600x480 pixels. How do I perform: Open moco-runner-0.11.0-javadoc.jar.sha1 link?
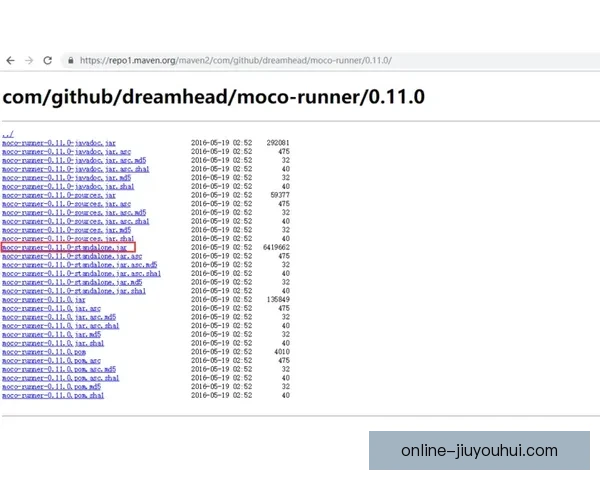pos(68,187)
